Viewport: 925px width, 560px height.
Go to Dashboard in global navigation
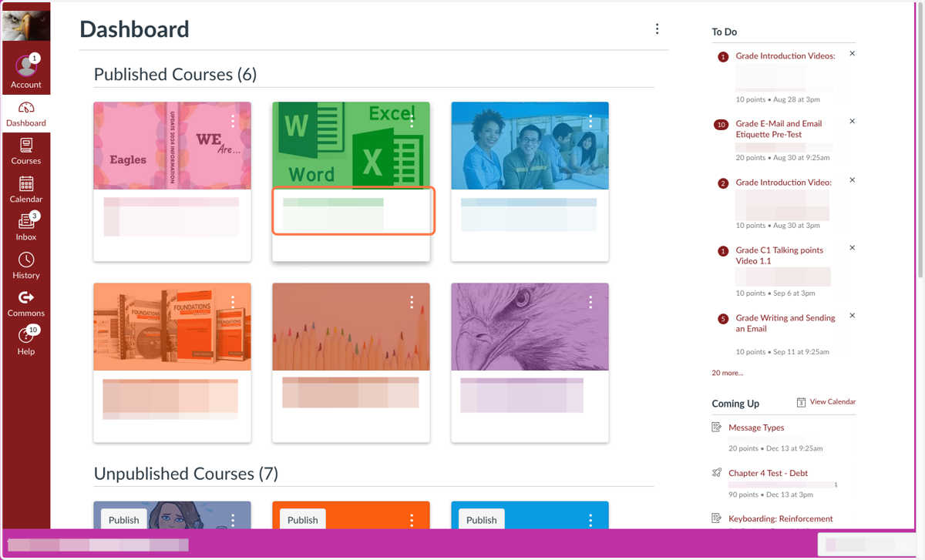(x=26, y=114)
